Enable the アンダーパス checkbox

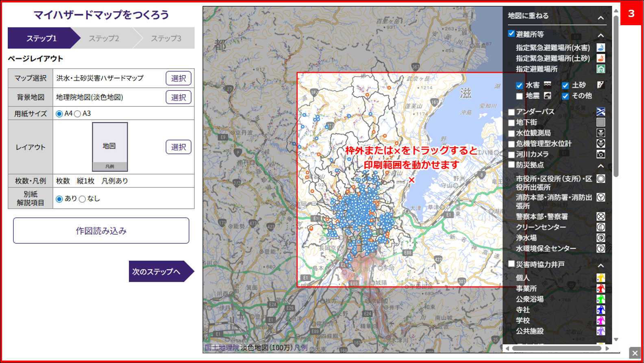coord(511,112)
